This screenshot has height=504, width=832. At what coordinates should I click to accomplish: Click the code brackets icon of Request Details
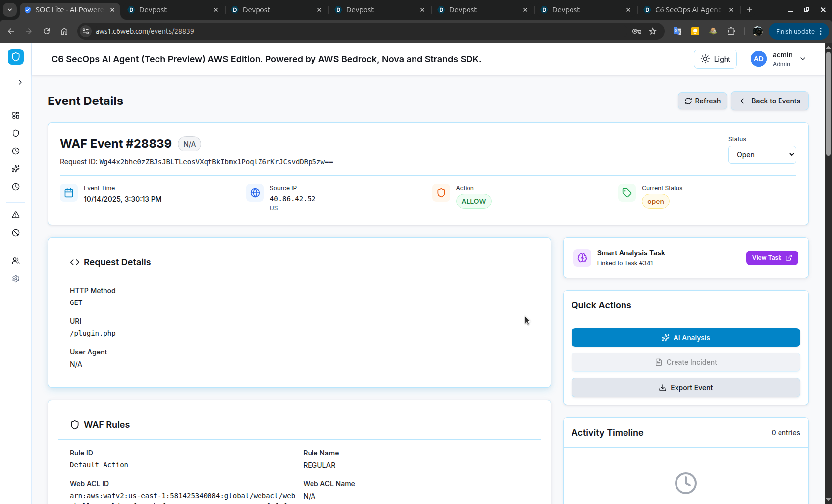[75, 262]
